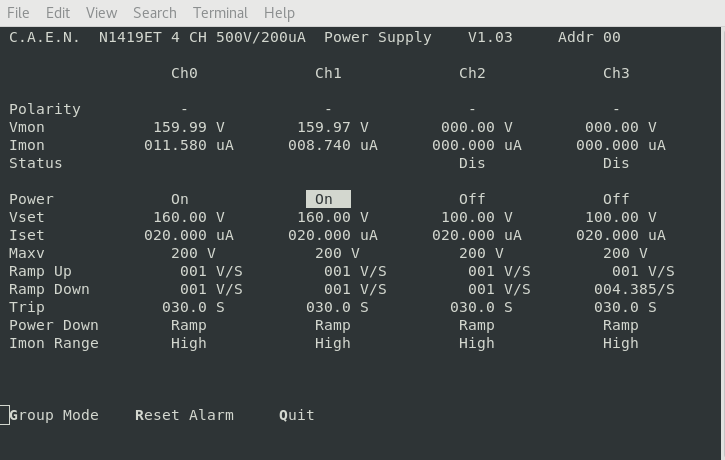Select Ch2 Iset value 020.000 uA
This screenshot has width=725, height=460.
click(x=477, y=235)
